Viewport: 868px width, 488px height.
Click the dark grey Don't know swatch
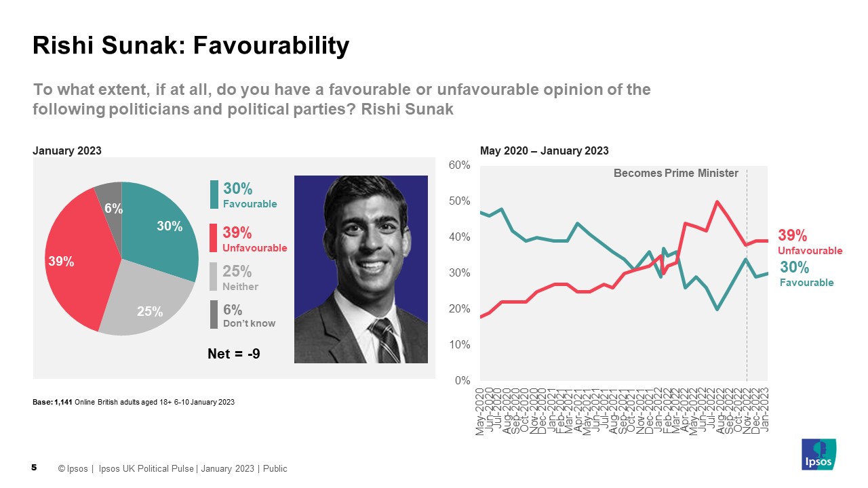click(x=214, y=314)
